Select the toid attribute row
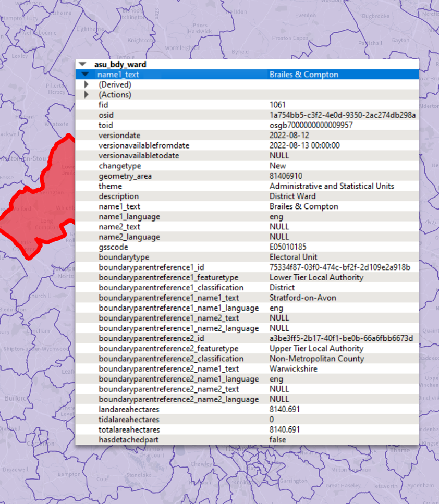 point(106,125)
